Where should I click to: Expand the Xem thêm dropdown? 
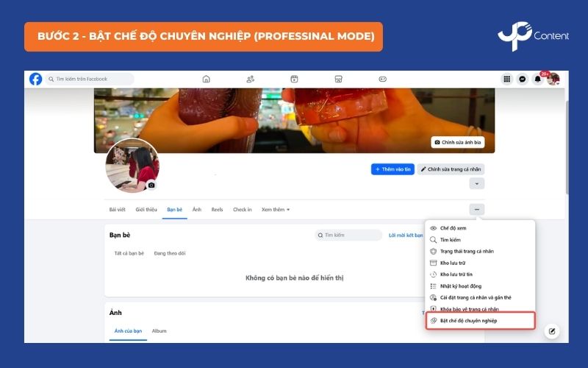click(x=276, y=210)
